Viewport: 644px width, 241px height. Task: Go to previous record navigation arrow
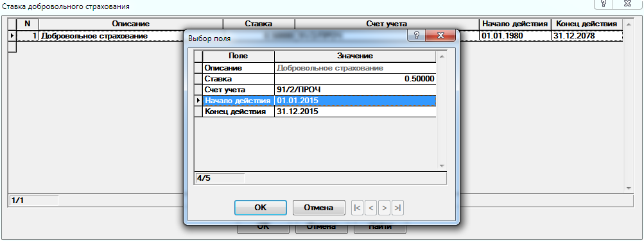coord(371,208)
